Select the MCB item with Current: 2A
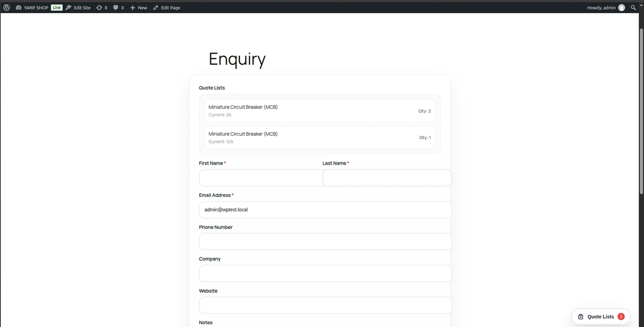This screenshot has width=644, height=327. point(320,111)
